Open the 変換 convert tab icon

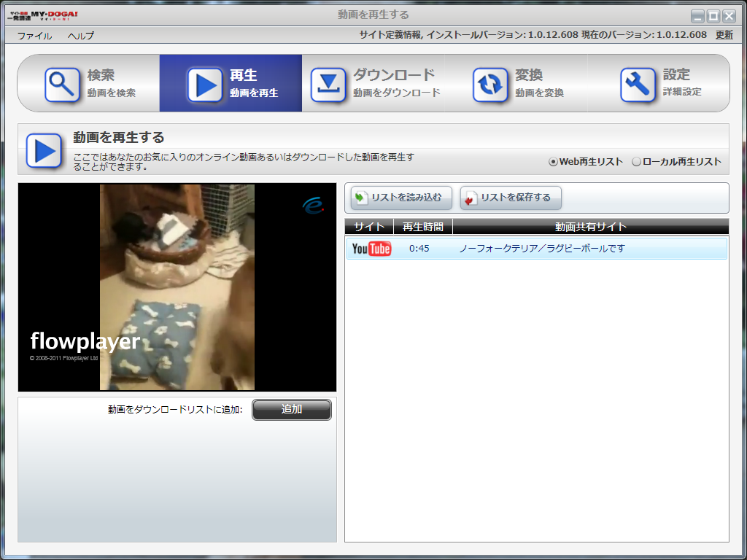(490, 85)
